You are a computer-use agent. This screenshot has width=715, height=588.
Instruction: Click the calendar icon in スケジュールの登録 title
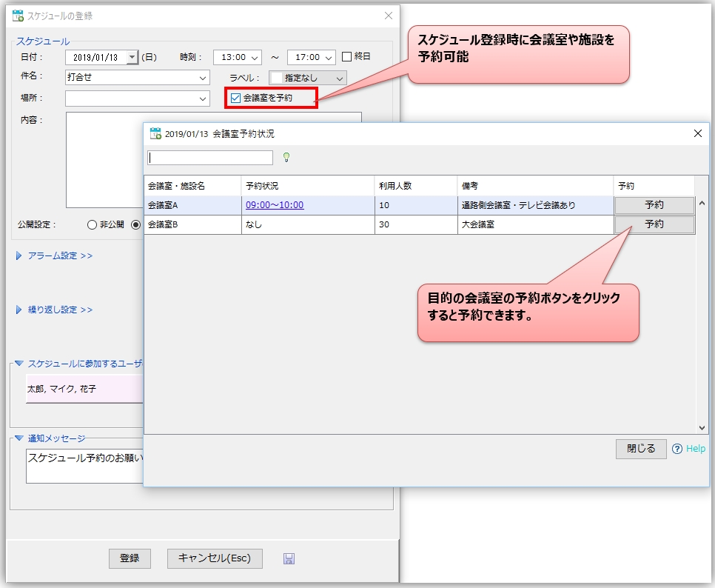[19, 16]
